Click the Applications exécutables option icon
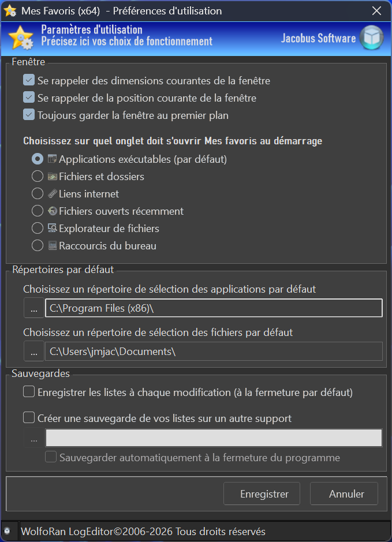Image resolution: width=392 pixels, height=542 pixels. 53,159
